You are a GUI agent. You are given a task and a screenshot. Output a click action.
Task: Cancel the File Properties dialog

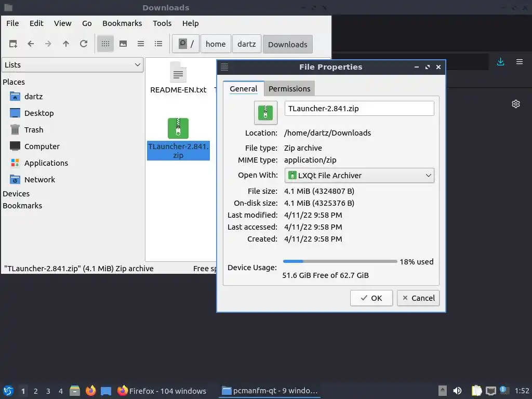pos(418,298)
